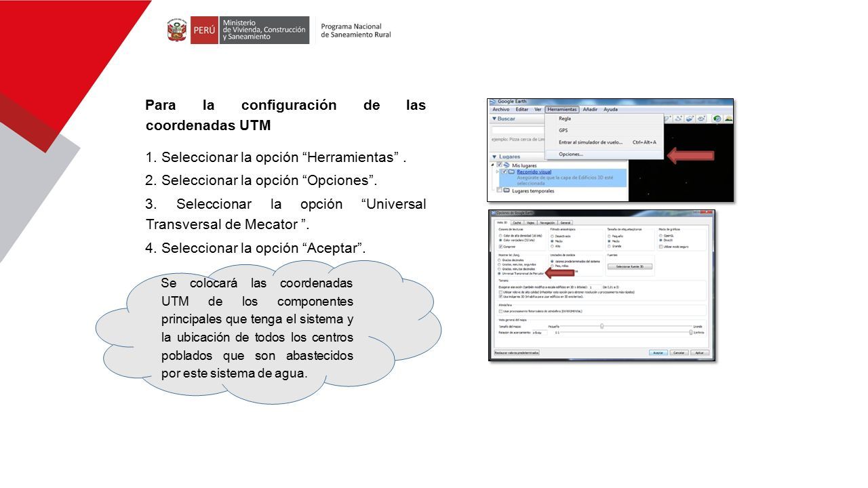
Task: Click the Exagerar elevación input field
Action: 594,287
